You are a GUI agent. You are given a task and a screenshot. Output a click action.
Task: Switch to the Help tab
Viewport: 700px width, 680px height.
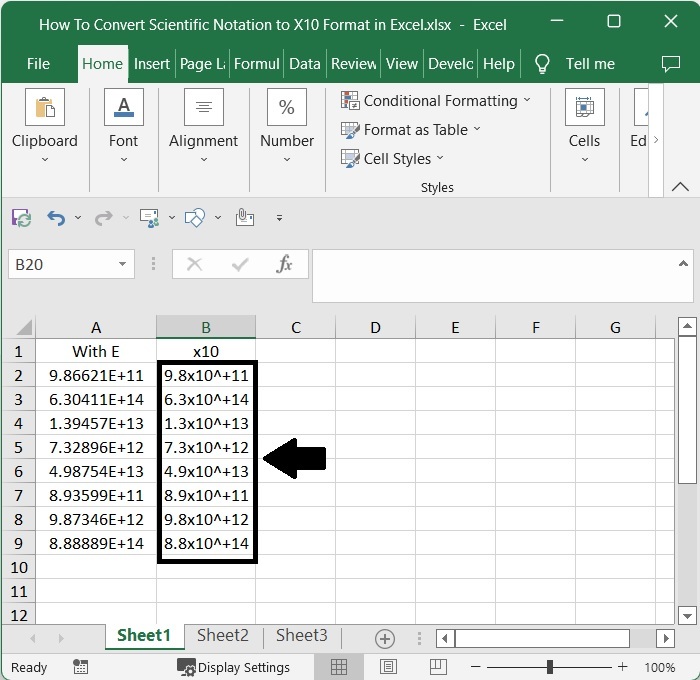499,64
